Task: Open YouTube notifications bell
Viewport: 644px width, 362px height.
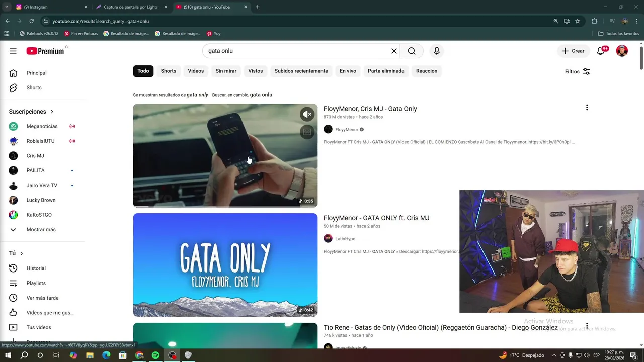Action: [601, 51]
